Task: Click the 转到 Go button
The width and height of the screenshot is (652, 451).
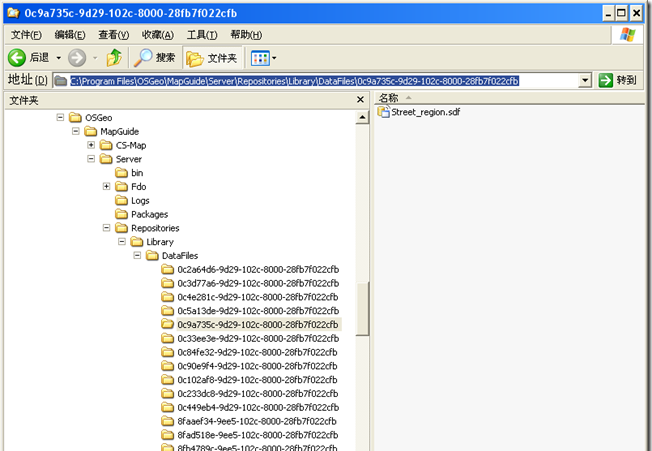Action: pyautogui.click(x=617, y=80)
